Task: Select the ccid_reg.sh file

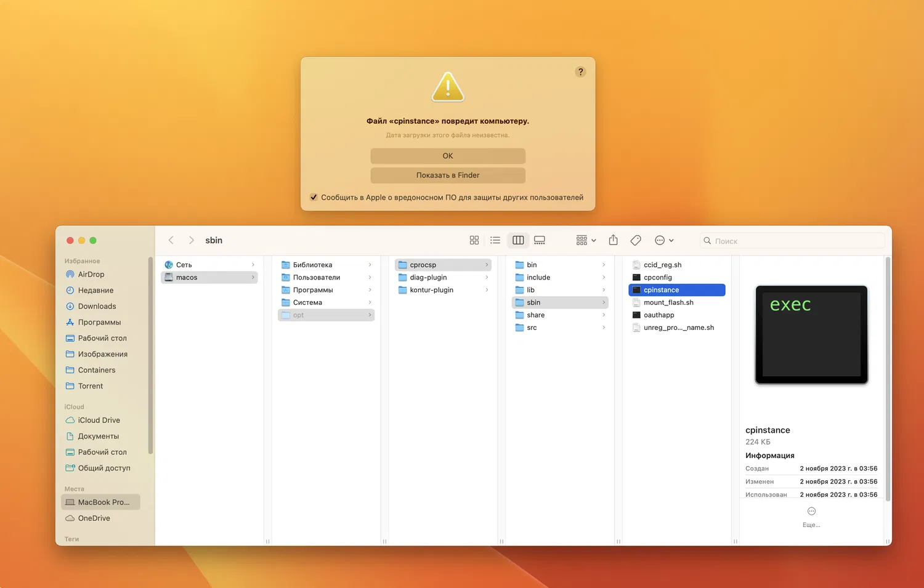Action: click(x=677, y=265)
